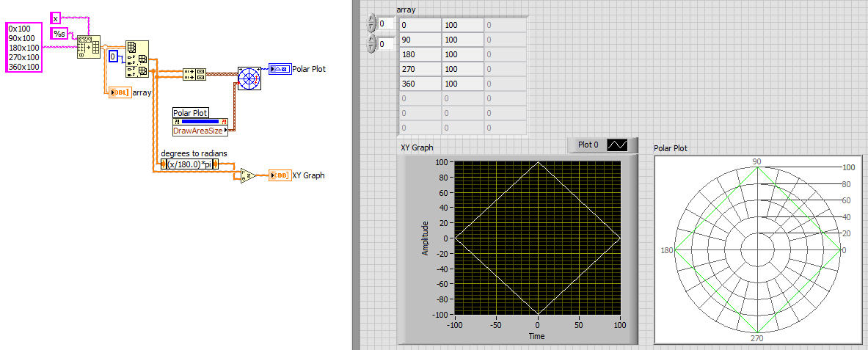Viewport: 868px width, 350px height.
Task: Select the Polar To Complex triangle function
Action: 248,175
